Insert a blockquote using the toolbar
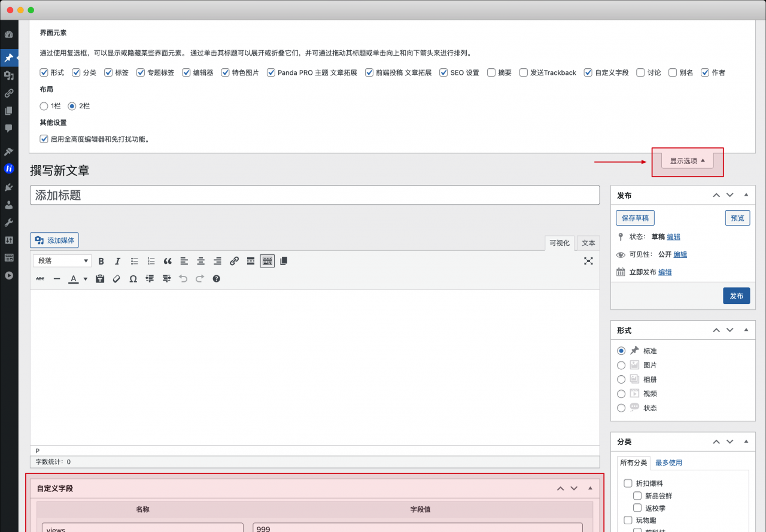The image size is (766, 532). click(168, 261)
